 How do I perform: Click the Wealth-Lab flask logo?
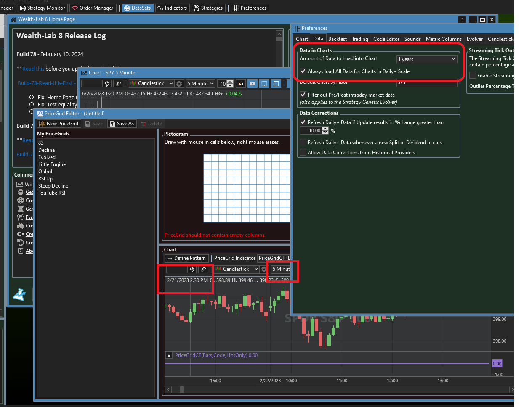point(19,295)
